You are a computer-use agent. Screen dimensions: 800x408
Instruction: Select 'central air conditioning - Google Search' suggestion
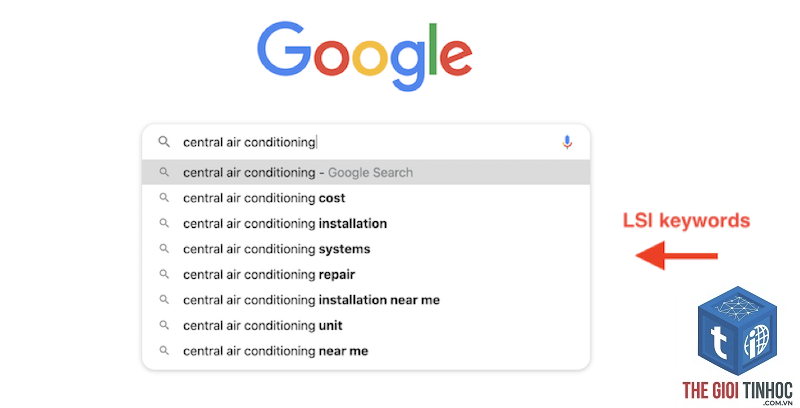pyautogui.click(x=366, y=172)
